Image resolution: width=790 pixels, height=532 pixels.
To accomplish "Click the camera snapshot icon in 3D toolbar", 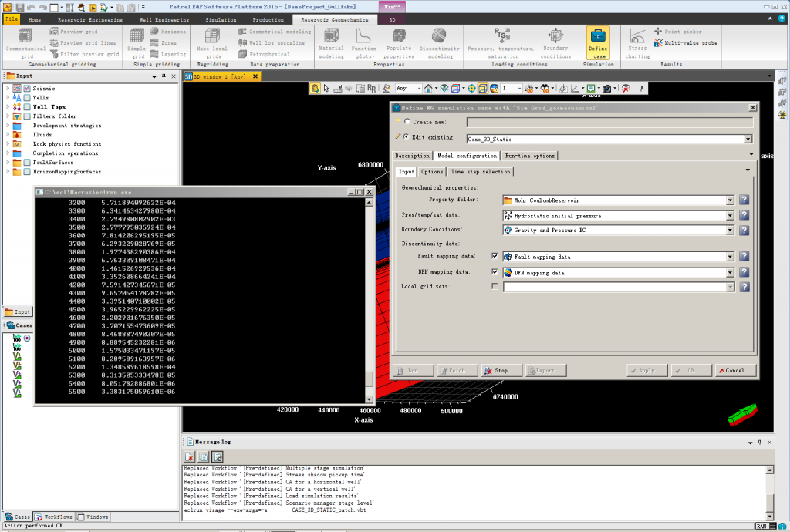I will coord(607,88).
